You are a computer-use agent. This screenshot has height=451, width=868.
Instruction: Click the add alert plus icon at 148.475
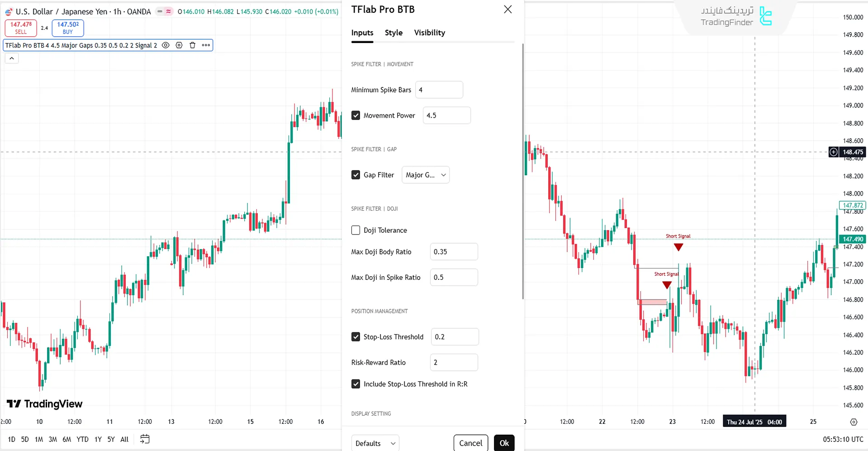coord(833,152)
